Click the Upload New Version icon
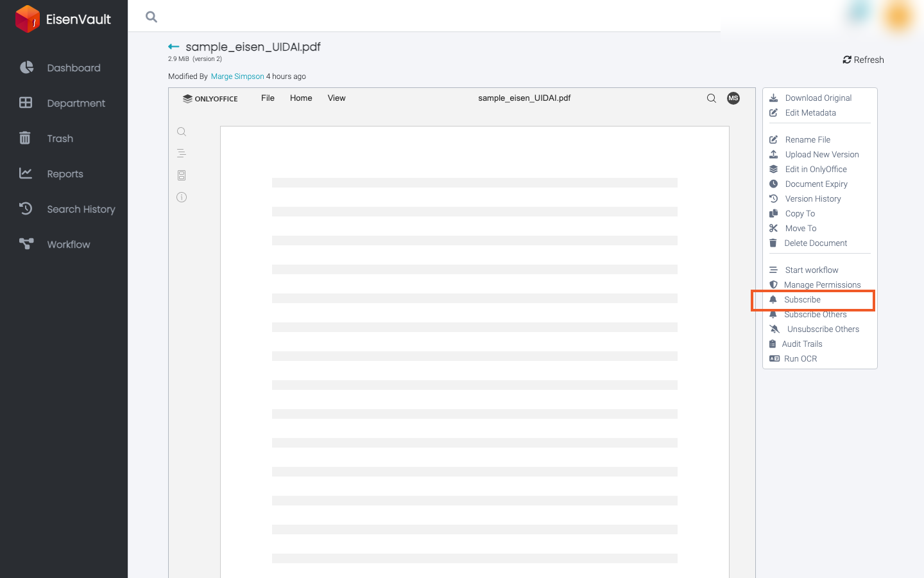The width and height of the screenshot is (924, 578). click(774, 154)
